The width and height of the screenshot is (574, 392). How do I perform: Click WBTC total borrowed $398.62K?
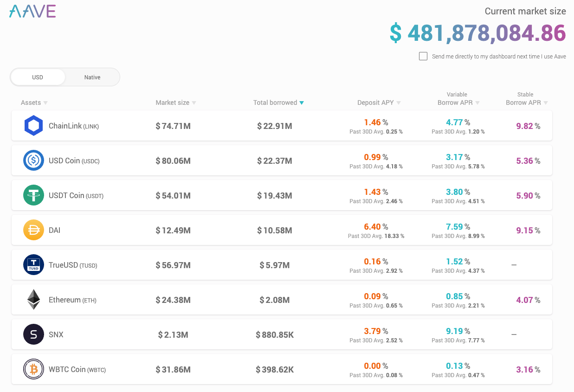point(275,369)
